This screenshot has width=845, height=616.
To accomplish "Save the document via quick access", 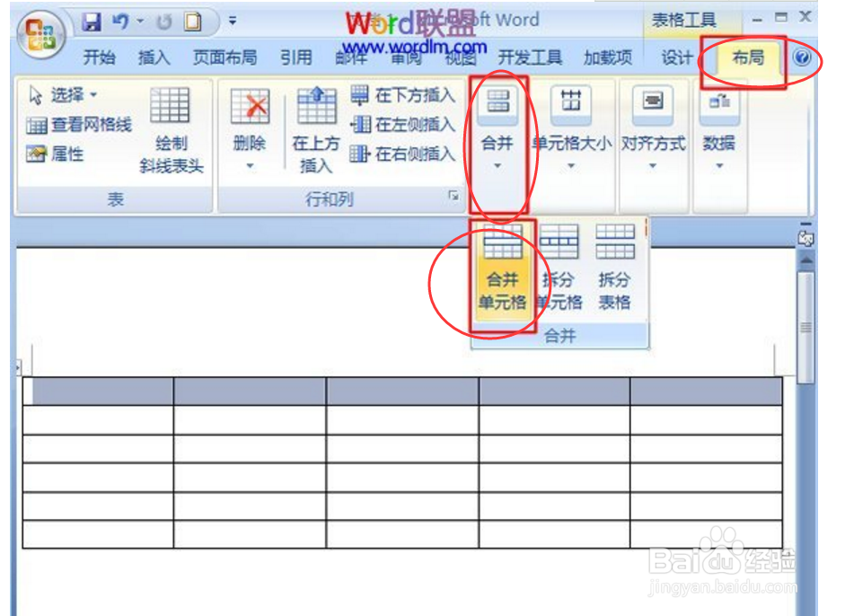I will click(x=91, y=22).
